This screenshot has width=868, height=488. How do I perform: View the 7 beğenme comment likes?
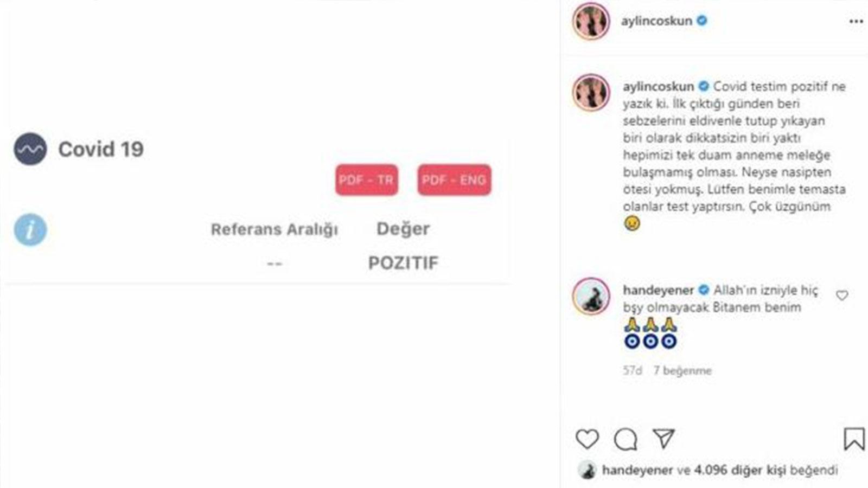click(682, 371)
